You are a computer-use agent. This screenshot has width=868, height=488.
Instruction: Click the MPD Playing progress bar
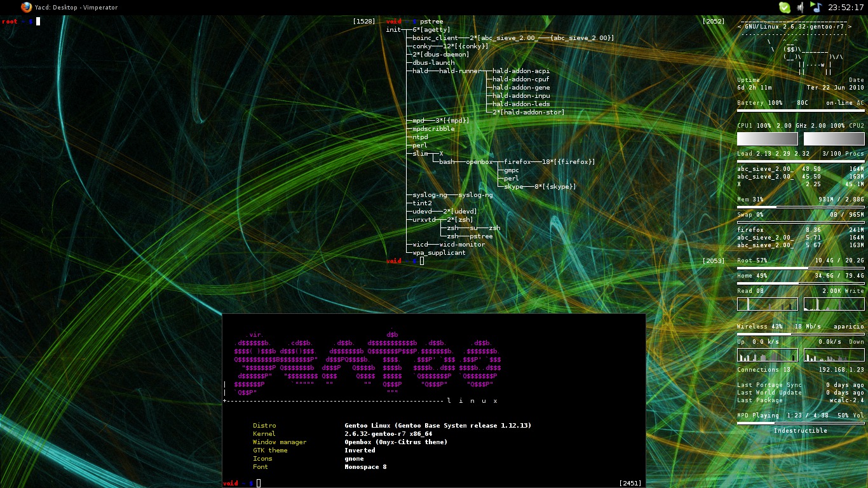click(800, 423)
